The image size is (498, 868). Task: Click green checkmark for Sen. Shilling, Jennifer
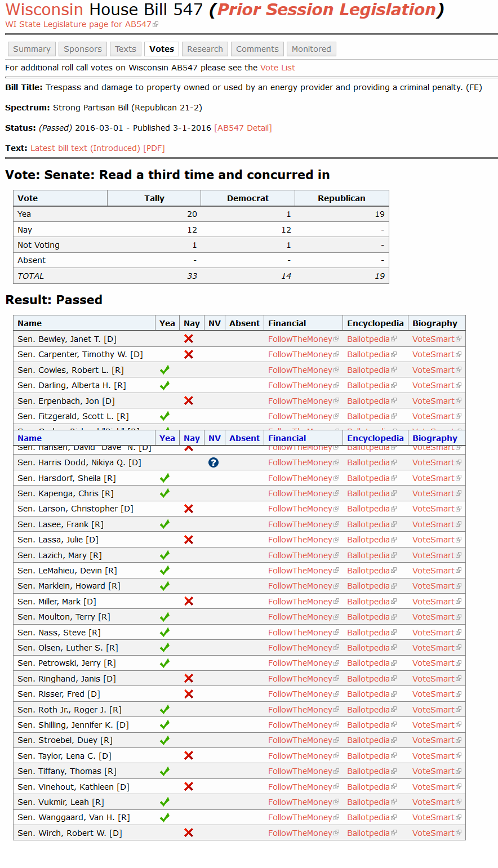(x=164, y=725)
